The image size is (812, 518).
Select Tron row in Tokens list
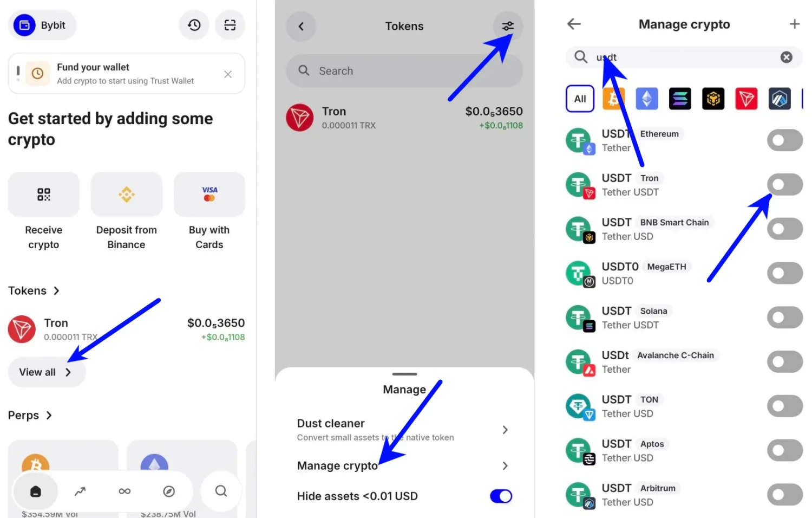pyautogui.click(x=404, y=118)
